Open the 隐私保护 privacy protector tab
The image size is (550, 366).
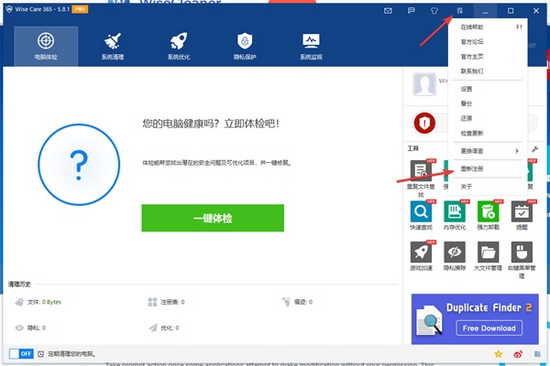click(245, 46)
